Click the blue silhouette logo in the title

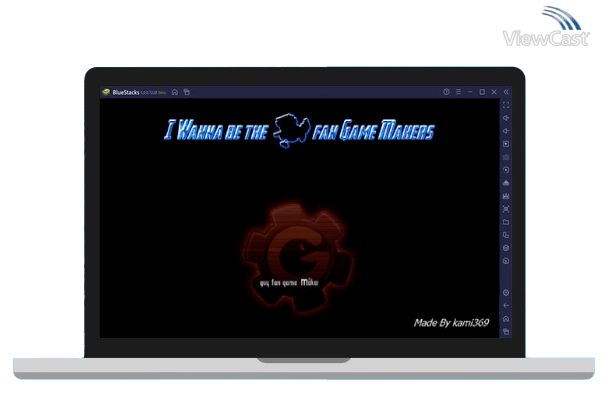291,131
